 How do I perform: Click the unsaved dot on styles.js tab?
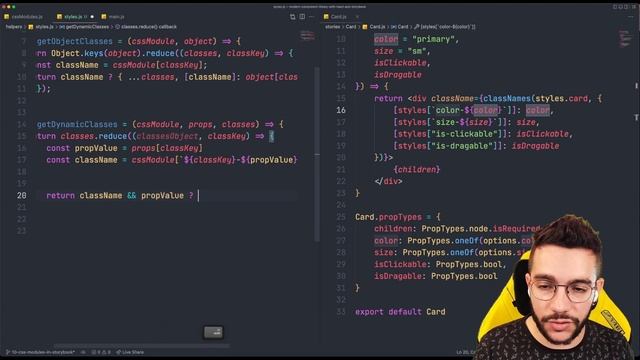coord(92,17)
